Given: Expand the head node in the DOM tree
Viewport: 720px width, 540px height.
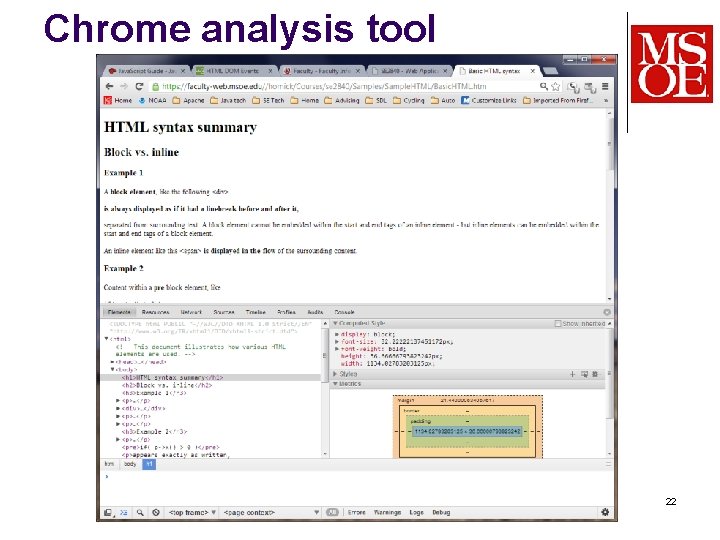Looking at the screenshot, I should [x=112, y=362].
